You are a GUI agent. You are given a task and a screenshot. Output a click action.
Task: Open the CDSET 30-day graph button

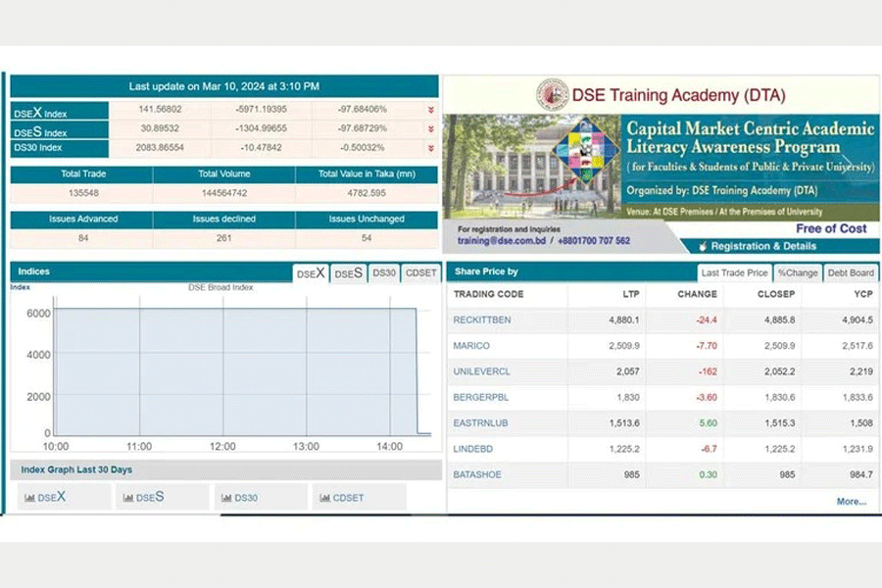click(x=359, y=498)
